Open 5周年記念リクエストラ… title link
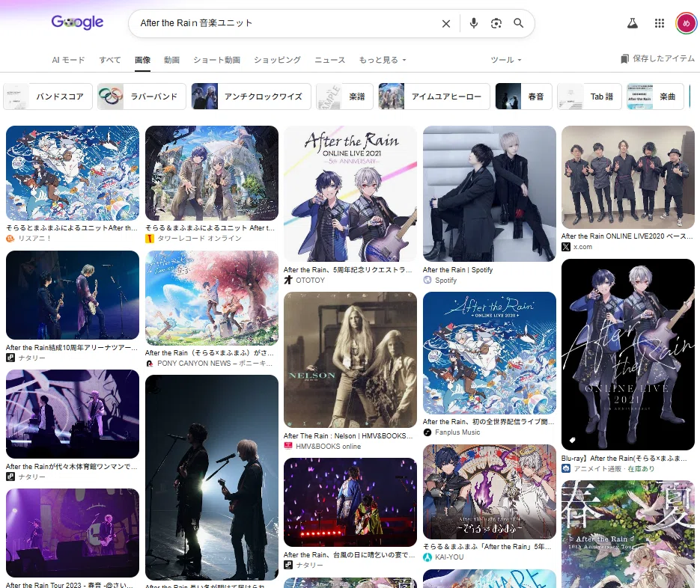 348,270
